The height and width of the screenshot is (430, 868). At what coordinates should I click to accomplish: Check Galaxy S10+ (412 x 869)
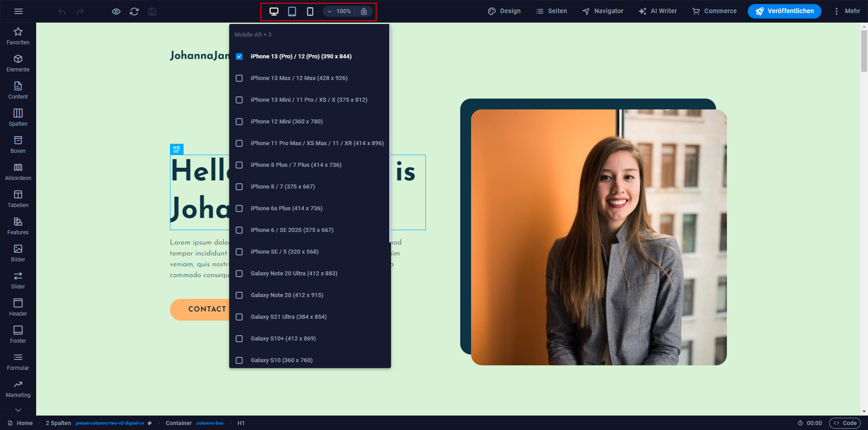click(239, 339)
